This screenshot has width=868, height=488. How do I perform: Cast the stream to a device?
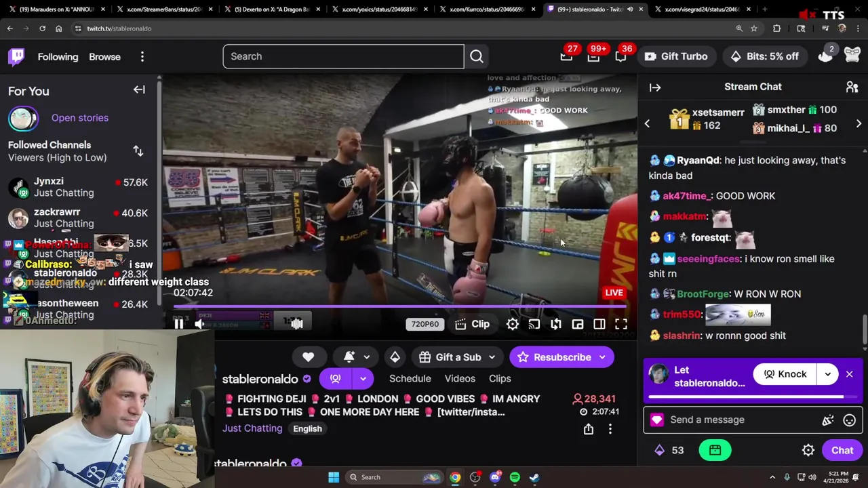[x=534, y=324]
